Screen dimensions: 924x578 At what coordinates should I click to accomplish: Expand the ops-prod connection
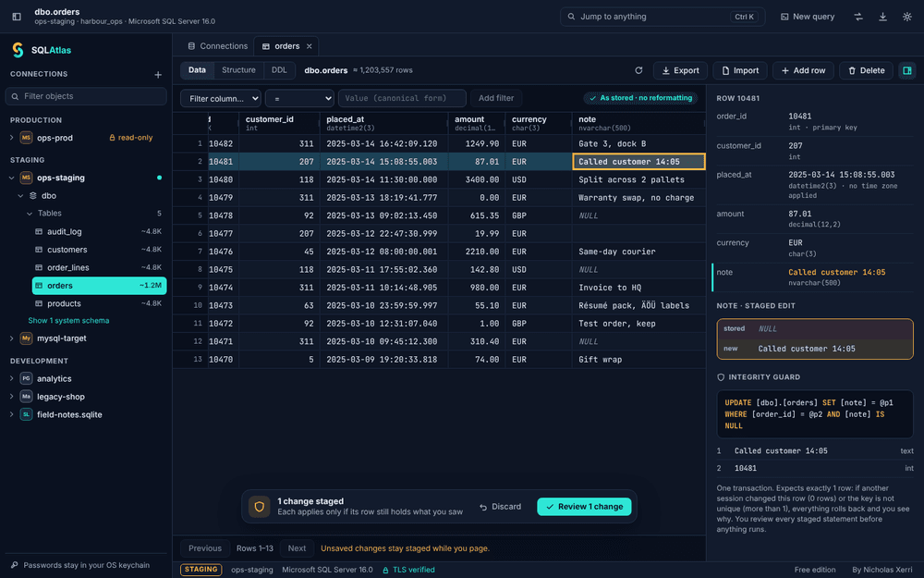(x=12, y=138)
